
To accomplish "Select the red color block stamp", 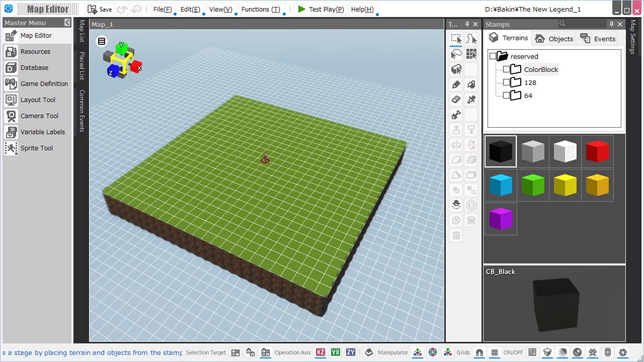I will point(597,151).
